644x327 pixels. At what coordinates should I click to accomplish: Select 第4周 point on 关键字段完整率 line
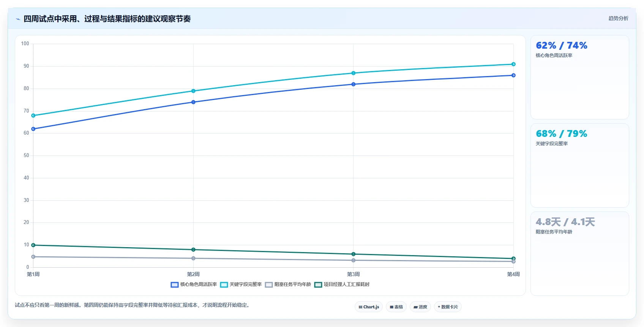pos(513,64)
